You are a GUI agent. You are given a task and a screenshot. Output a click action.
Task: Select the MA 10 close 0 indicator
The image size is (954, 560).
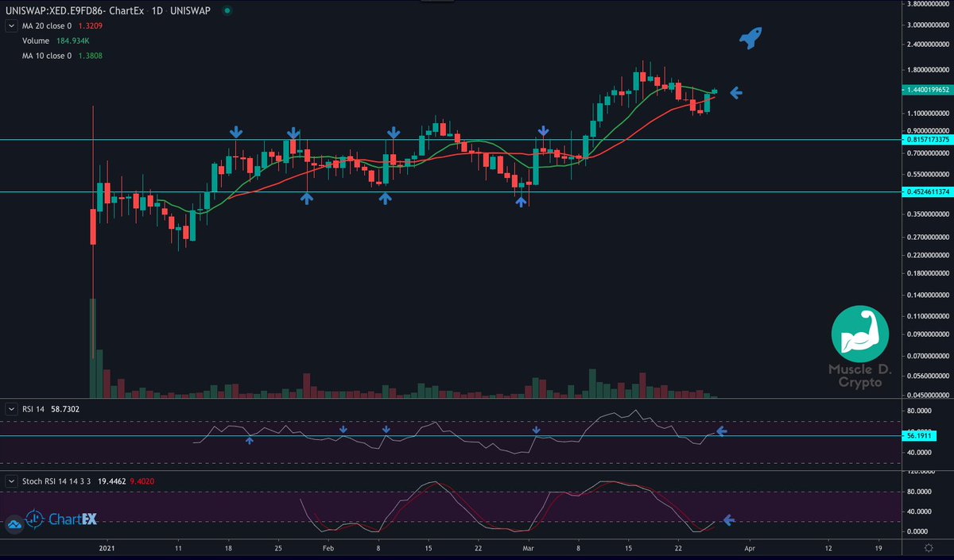[47, 56]
